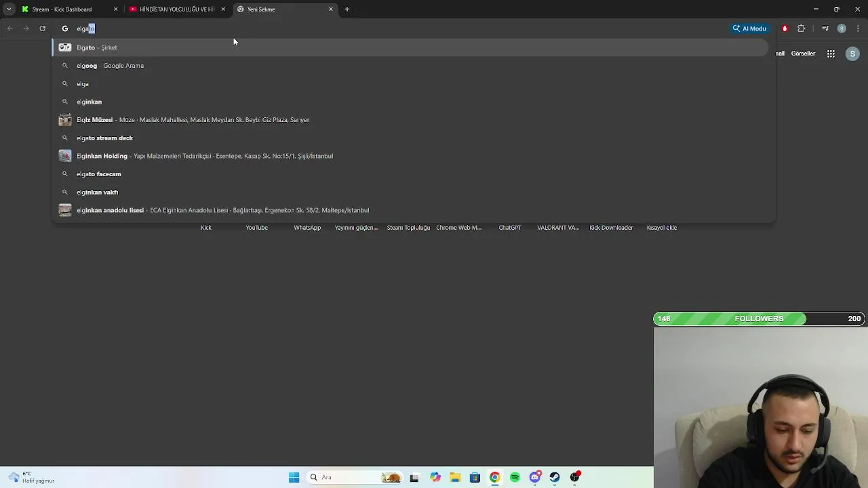Viewport: 868px width, 488px height.
Task: Click the Chrome taskbar icon
Action: point(495,477)
